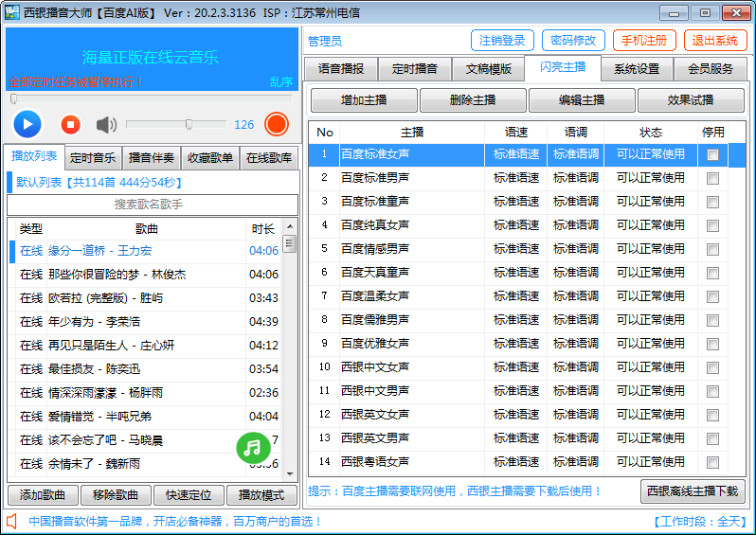
Task: Switch to the 定时播音 tab
Action: (415, 69)
